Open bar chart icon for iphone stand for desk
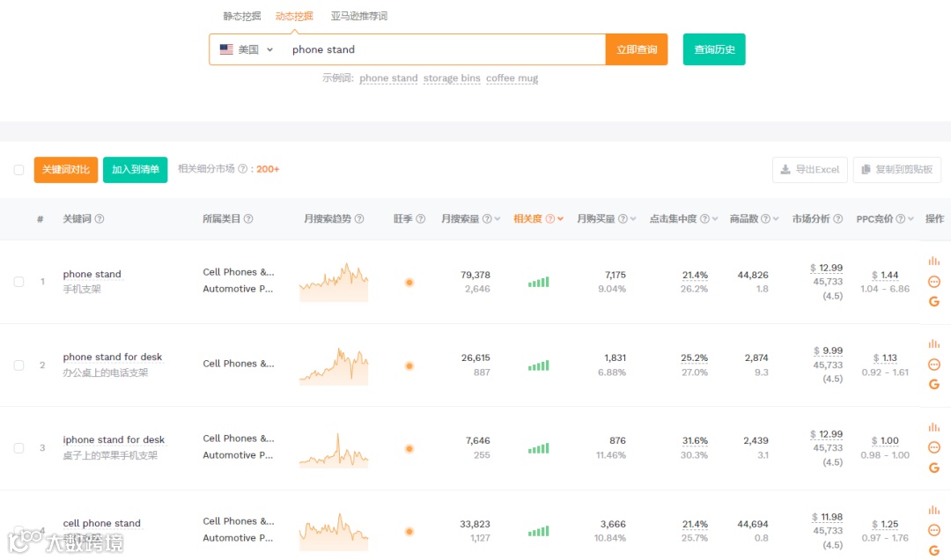 [x=934, y=427]
